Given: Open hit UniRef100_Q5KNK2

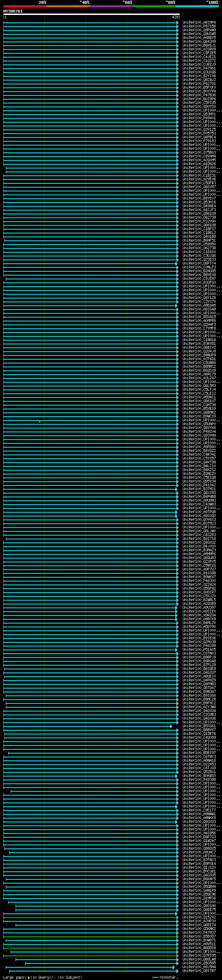Looking at the screenshot, I should pos(199,929).
